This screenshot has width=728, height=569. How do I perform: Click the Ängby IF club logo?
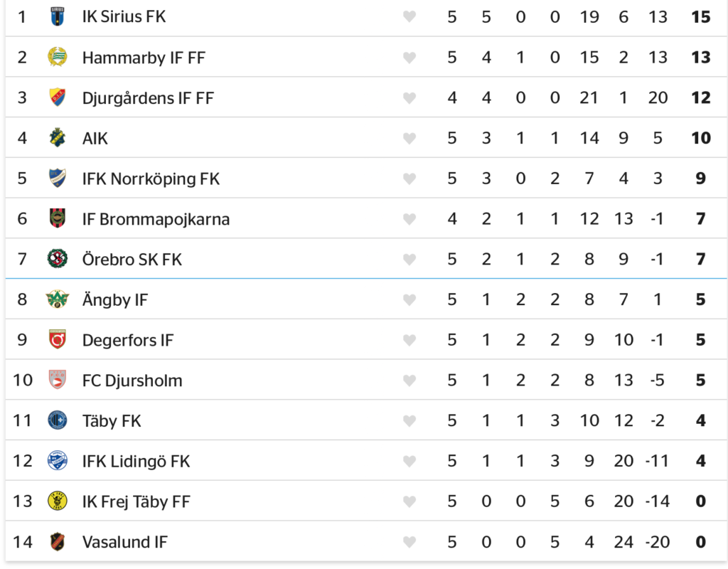click(57, 299)
